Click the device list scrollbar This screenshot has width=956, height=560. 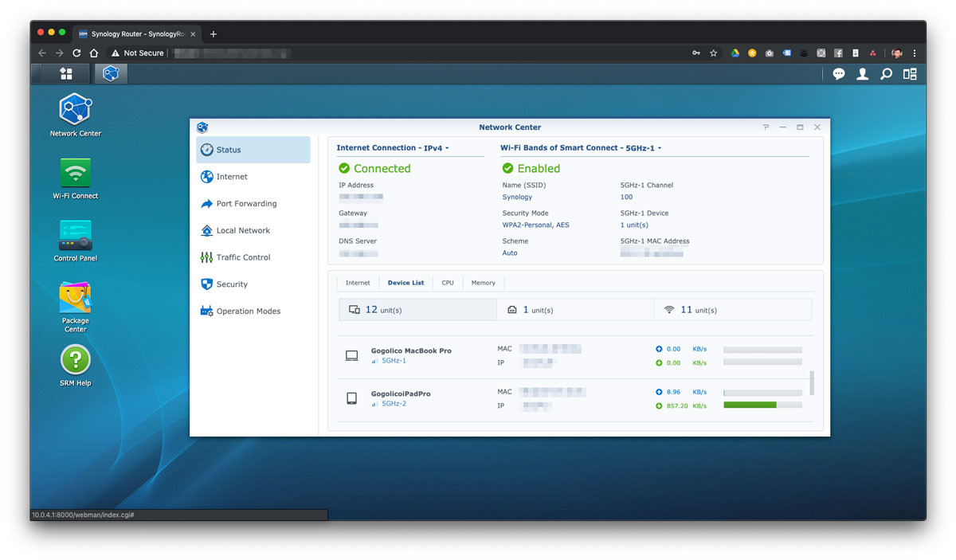click(812, 382)
